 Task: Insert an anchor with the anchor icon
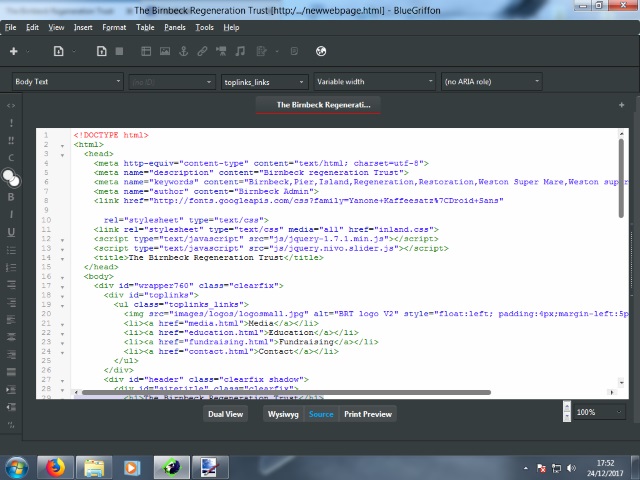184,51
